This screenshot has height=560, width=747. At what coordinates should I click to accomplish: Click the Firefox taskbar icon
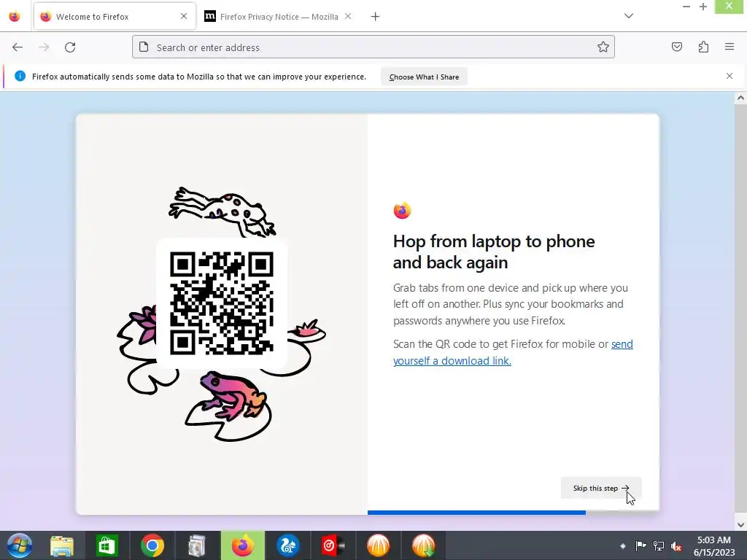tap(243, 545)
